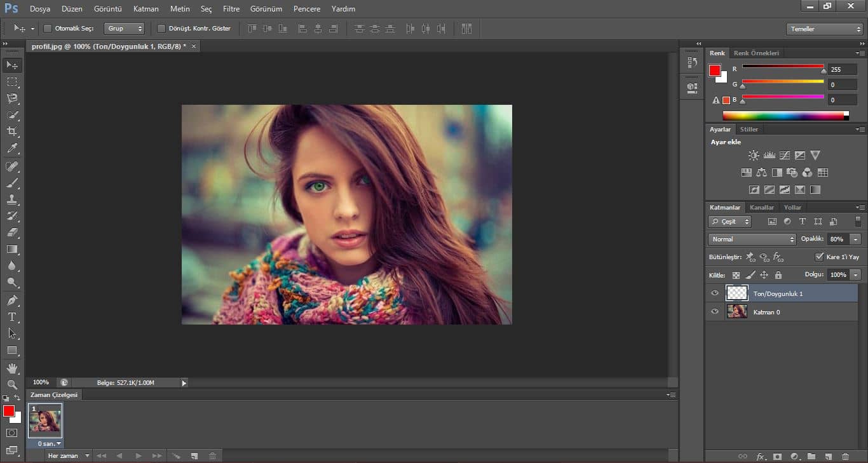Image resolution: width=868 pixels, height=463 pixels.
Task: Click the red foreground color swatch in Renk panel
Action: pos(715,70)
